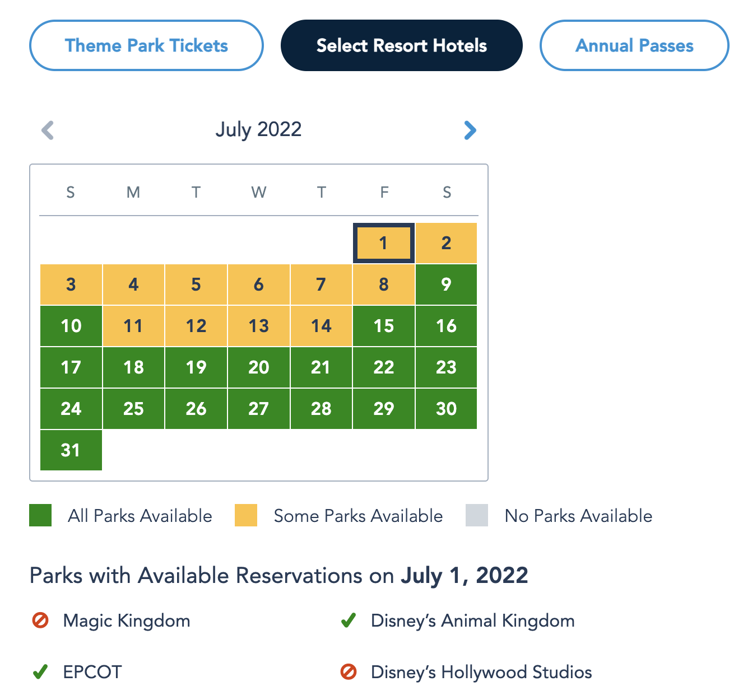Click the Hollywood Studios unavailable icon
Image resolution: width=743 pixels, height=700 pixels.
pyautogui.click(x=349, y=672)
